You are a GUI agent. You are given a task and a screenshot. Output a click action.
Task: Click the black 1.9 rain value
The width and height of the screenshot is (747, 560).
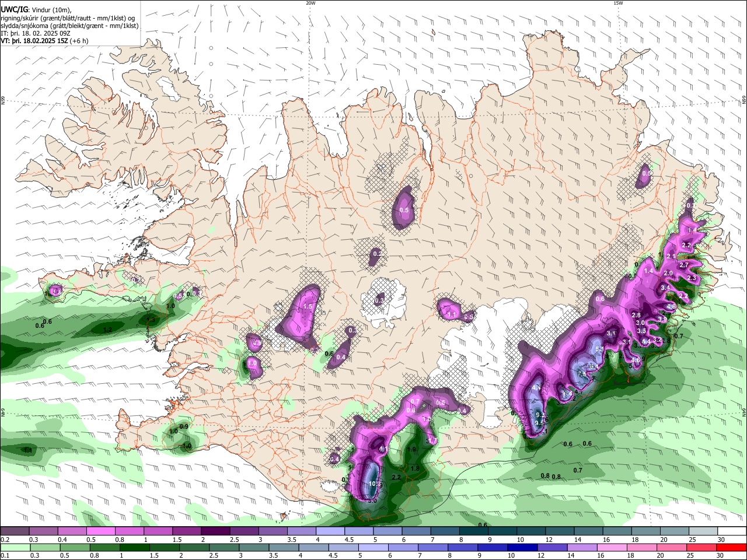pyautogui.click(x=411, y=450)
